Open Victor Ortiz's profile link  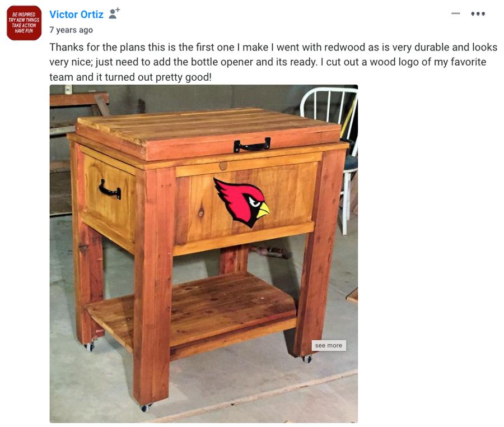[76, 15]
